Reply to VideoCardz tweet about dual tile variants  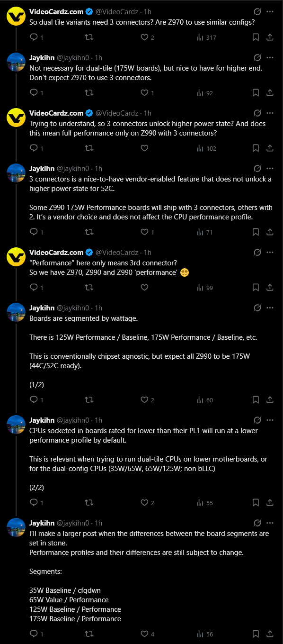point(34,37)
